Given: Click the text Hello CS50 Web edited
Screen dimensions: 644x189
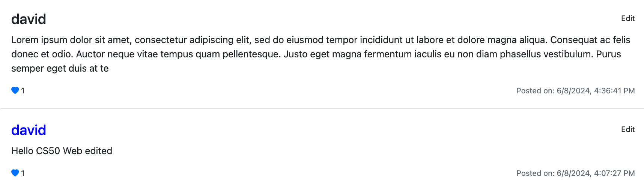Looking at the screenshot, I should (x=62, y=151).
